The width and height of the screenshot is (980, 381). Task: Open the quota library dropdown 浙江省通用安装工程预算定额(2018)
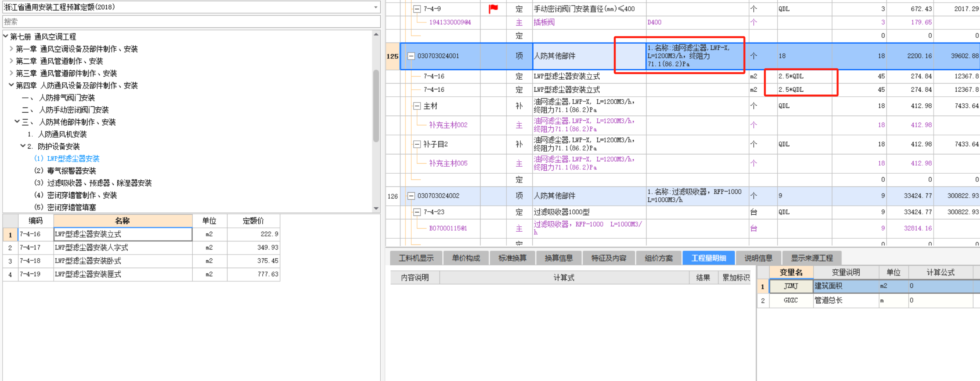tap(375, 7)
